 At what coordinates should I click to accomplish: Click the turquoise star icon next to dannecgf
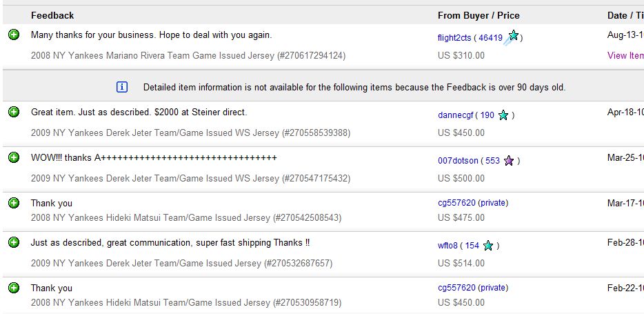(x=503, y=115)
